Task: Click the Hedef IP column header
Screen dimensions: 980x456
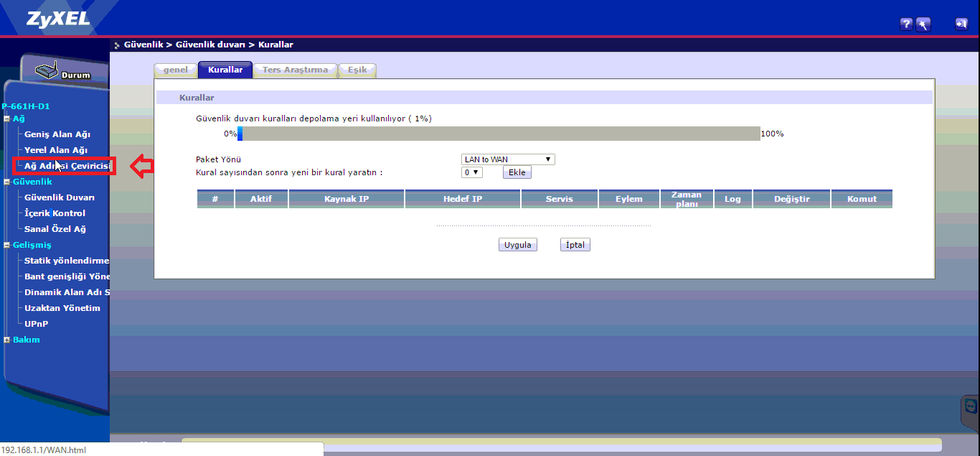Action: [463, 199]
